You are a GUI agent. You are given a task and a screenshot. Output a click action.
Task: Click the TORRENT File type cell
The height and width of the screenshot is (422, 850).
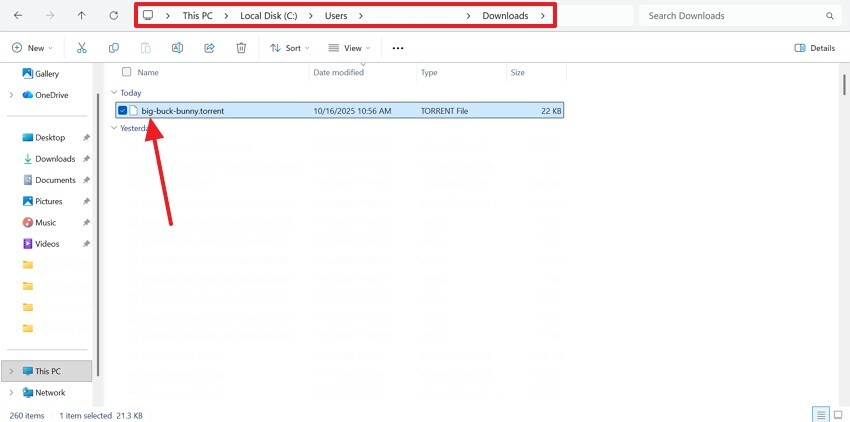point(445,111)
